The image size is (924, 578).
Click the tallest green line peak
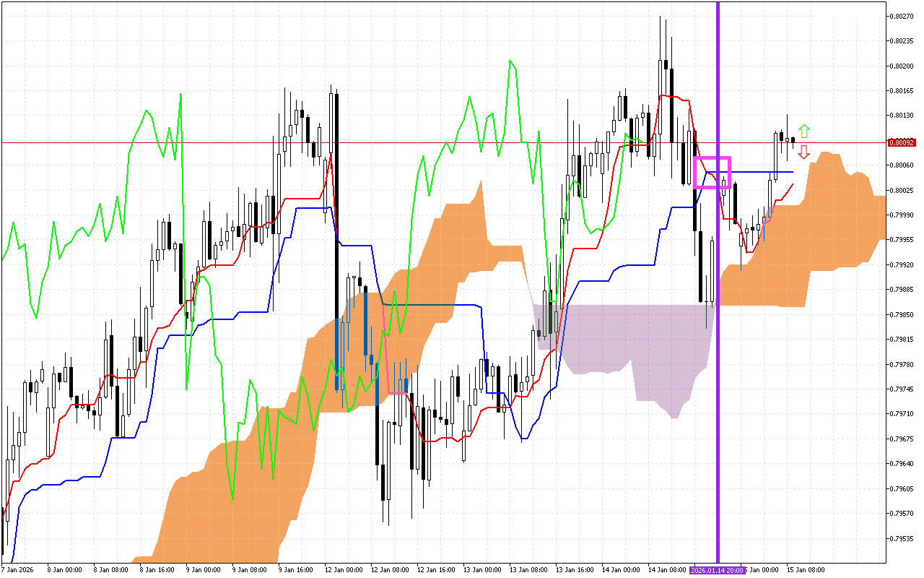coord(511,61)
